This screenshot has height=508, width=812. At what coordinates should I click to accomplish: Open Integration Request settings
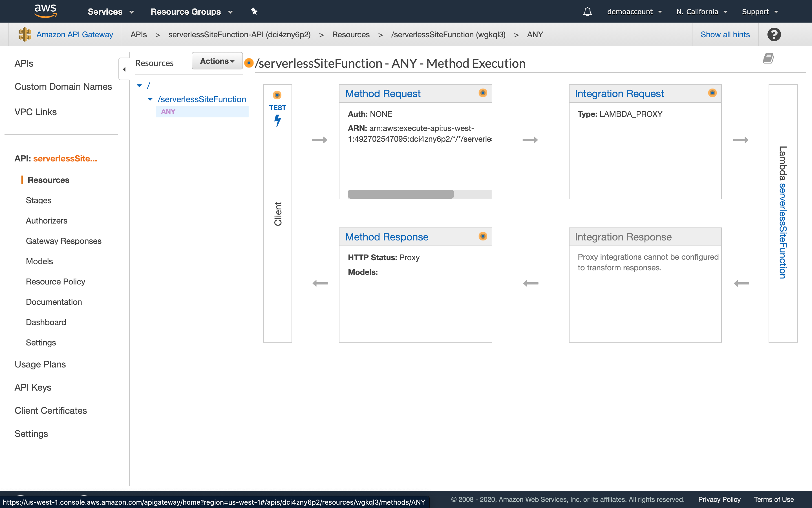[x=619, y=93]
